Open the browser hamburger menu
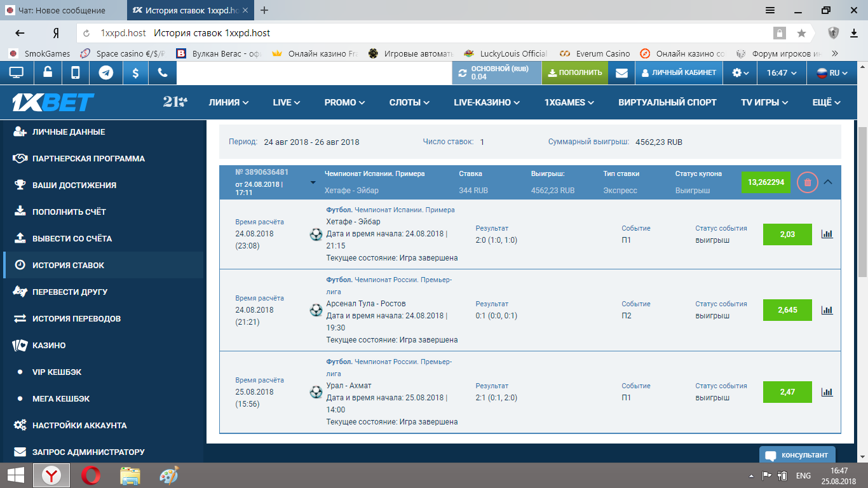 coord(770,10)
